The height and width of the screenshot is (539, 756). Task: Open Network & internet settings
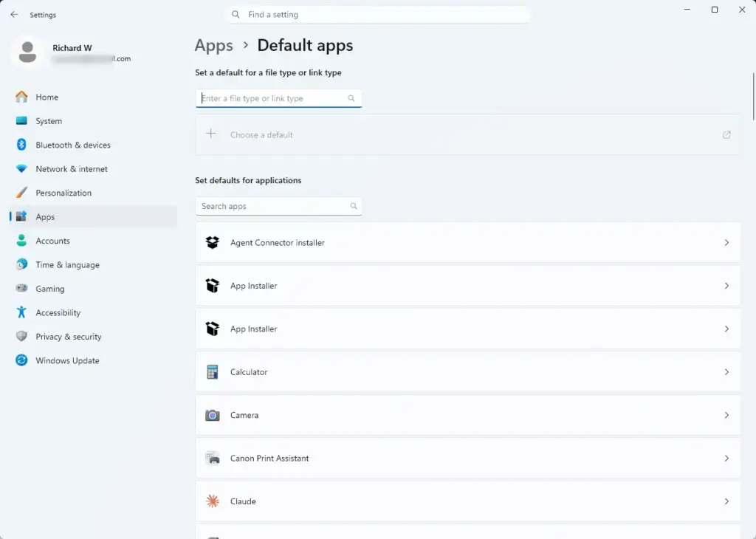click(x=94, y=169)
